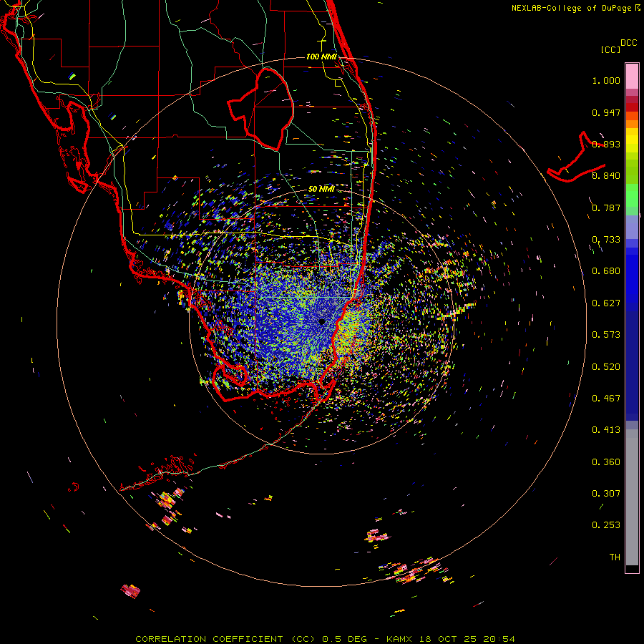Click the 0.307 legend value
644x644 pixels.
point(606,494)
